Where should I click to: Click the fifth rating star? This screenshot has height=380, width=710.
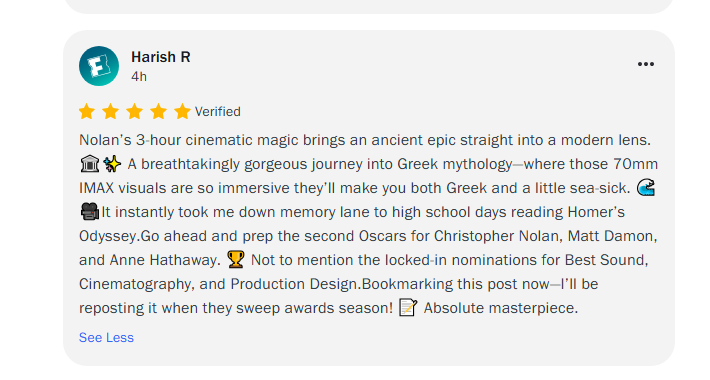coord(182,111)
